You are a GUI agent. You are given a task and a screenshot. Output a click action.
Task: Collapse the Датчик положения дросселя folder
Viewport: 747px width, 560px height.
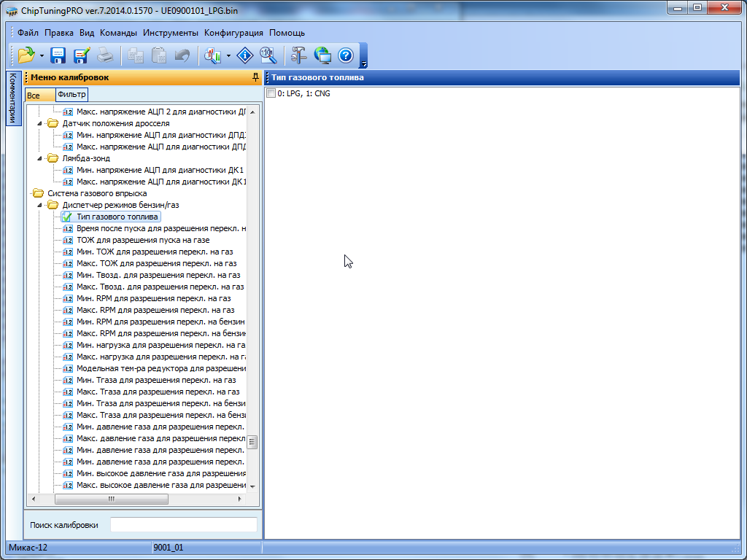(x=40, y=123)
